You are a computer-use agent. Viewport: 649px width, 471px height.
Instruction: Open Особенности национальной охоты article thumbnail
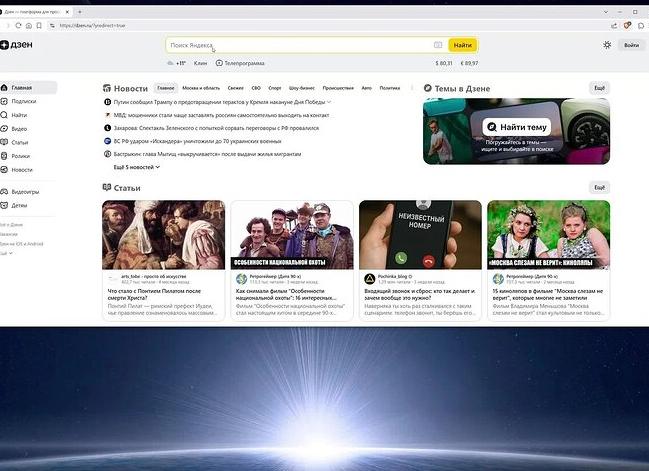(x=292, y=235)
